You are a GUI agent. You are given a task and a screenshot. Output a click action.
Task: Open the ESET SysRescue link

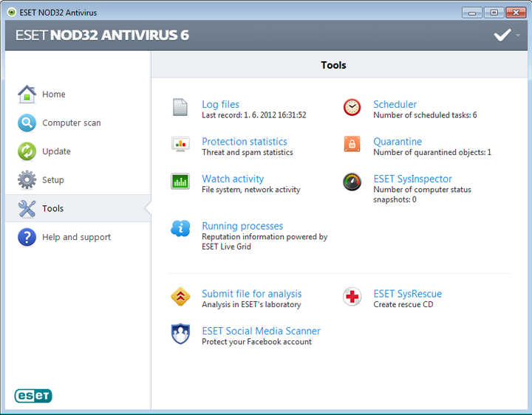(407, 294)
